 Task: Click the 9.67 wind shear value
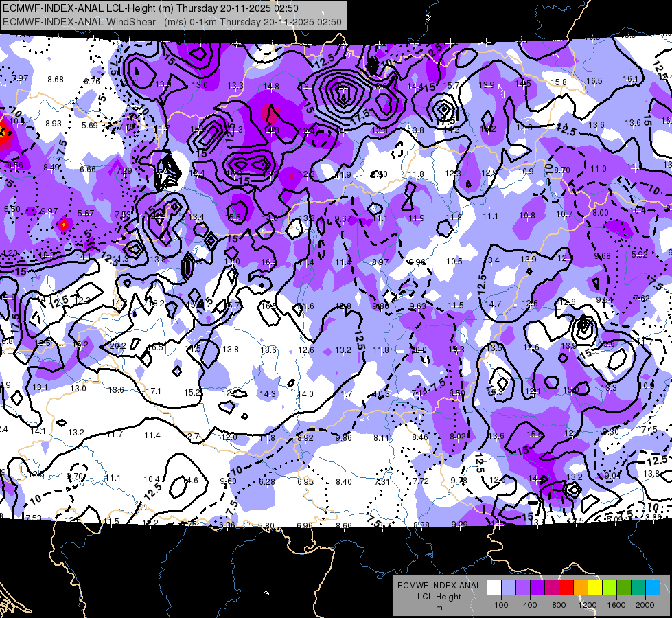pos(343,219)
